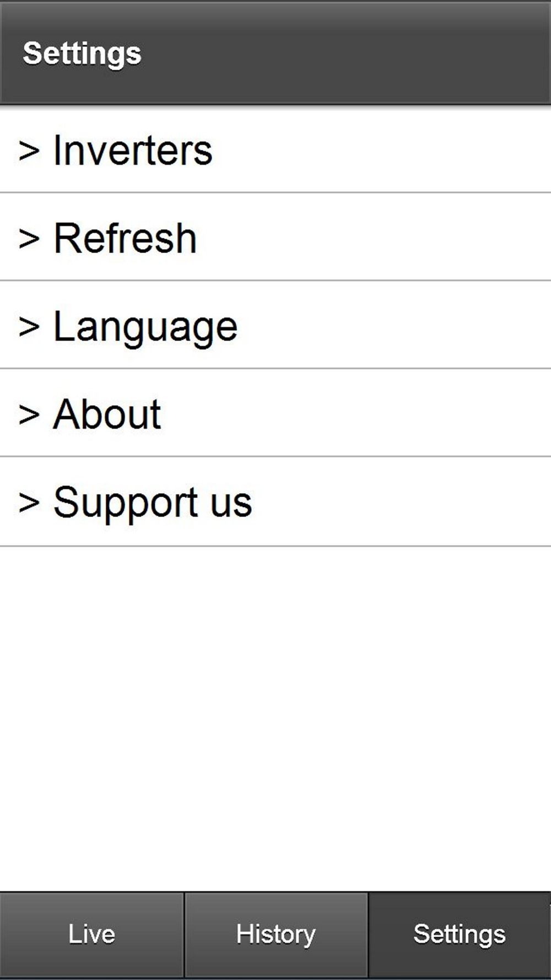Screen dimensions: 551x980
Task: Choose the Language option text
Action: pyautogui.click(x=145, y=327)
